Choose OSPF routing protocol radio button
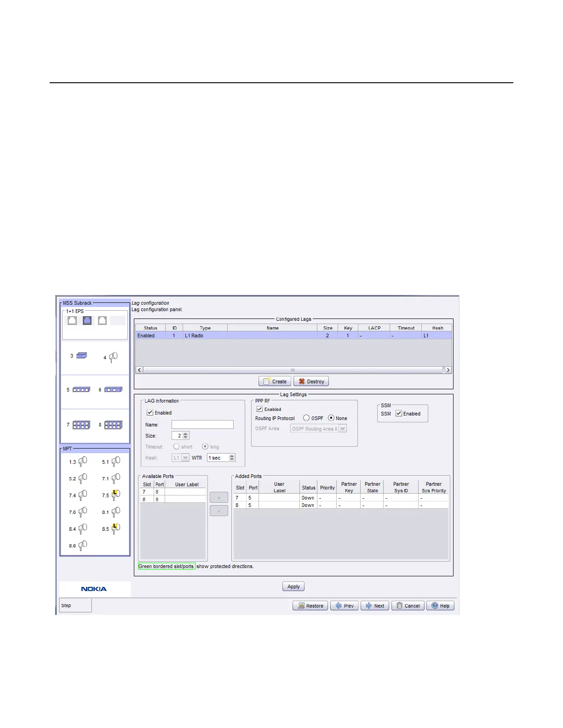 tap(306, 418)
